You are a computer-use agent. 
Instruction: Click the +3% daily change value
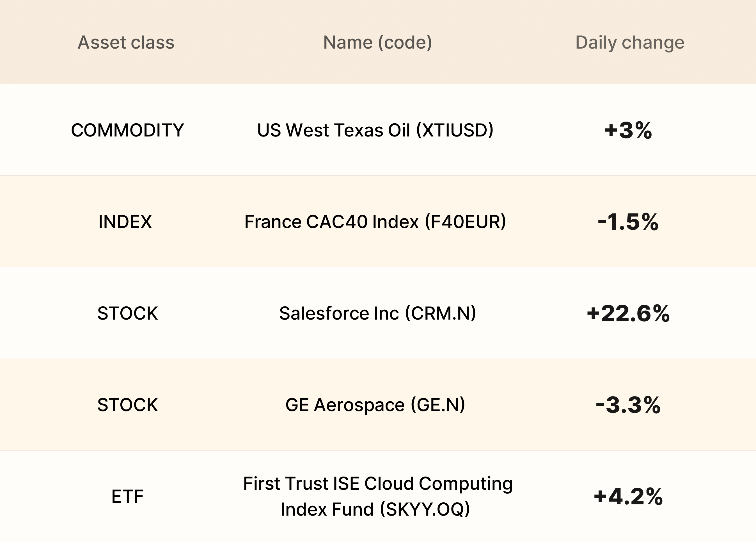coord(628,130)
